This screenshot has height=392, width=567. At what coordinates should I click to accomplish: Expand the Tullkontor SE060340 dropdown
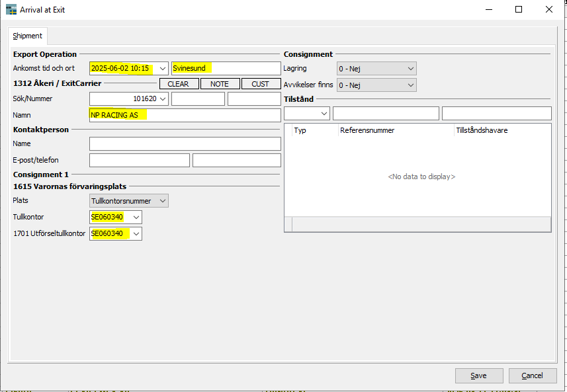click(136, 217)
